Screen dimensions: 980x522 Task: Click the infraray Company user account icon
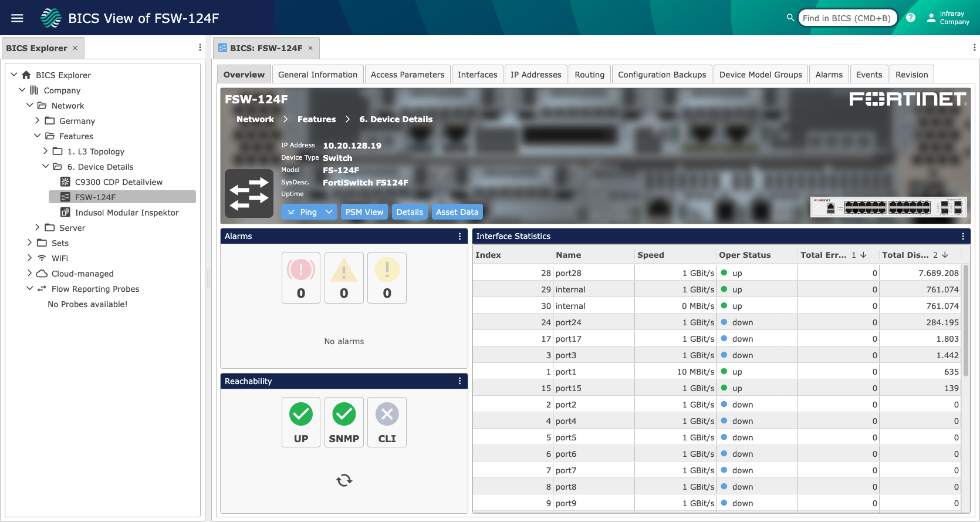point(931,18)
